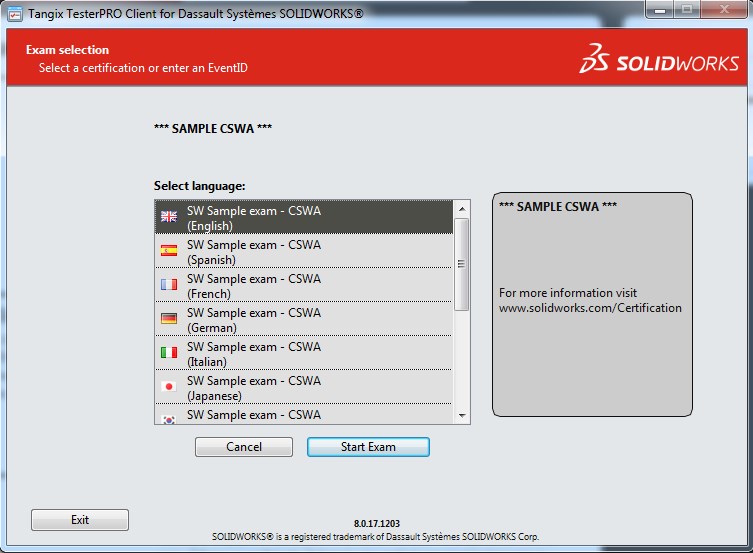This screenshot has width=753, height=553.
Task: Choose SW Sample exam - CSWA (French)
Action: pyautogui.click(x=304, y=285)
